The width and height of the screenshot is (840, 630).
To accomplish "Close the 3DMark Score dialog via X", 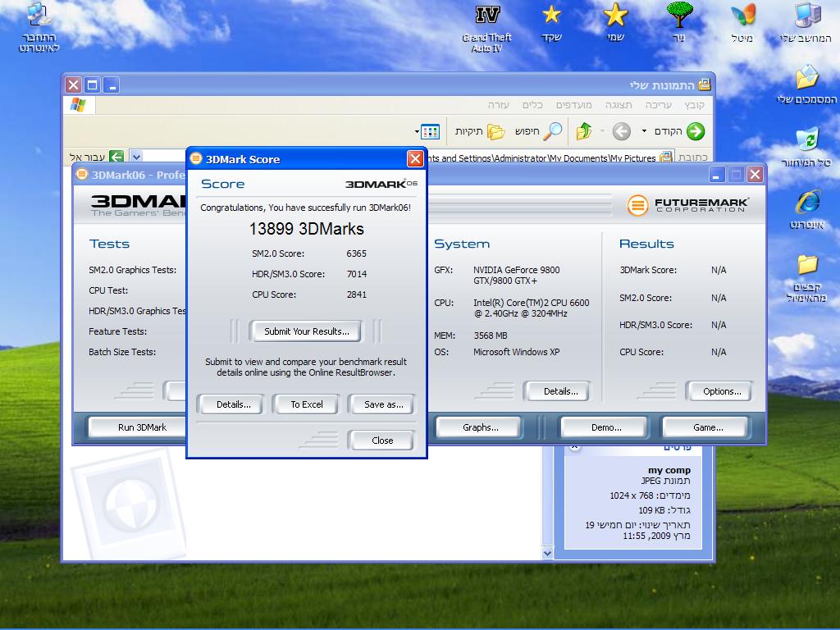I will 414,158.
